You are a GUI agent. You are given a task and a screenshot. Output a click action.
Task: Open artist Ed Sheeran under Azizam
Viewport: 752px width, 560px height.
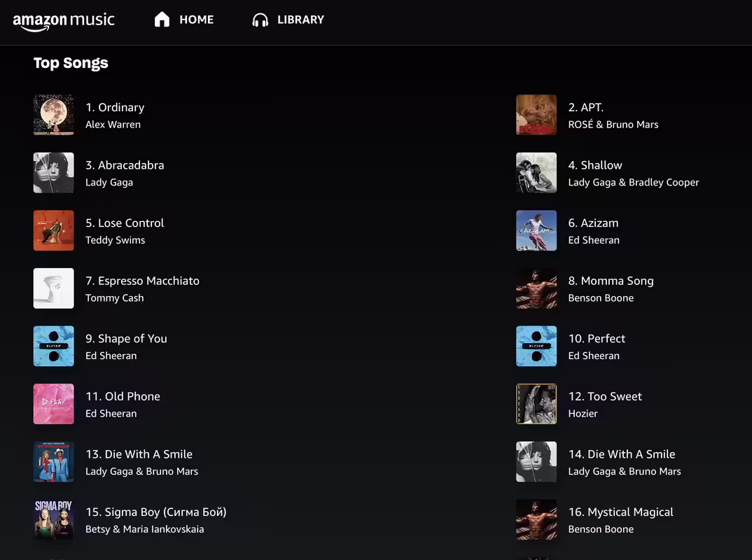point(594,240)
